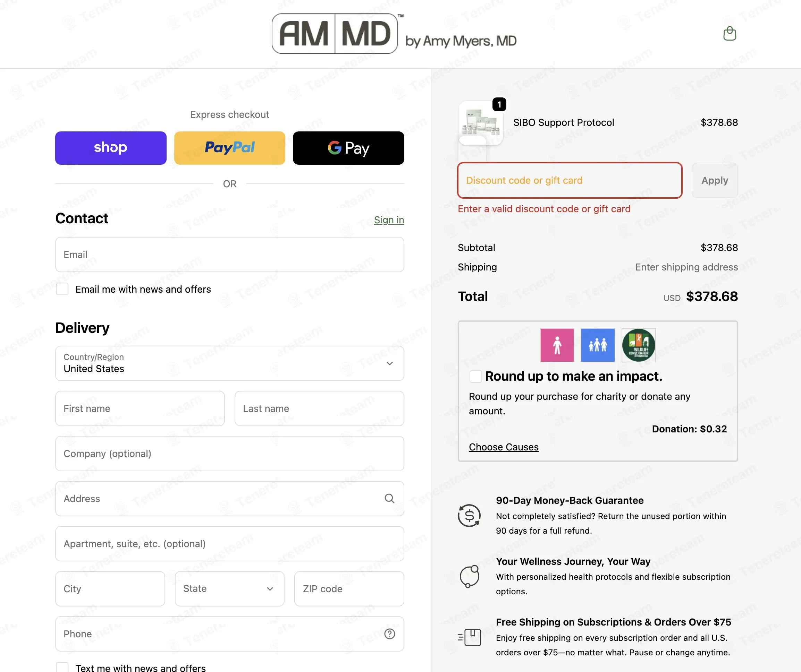Open the shopping bag cart icon
This screenshot has width=801, height=672.
click(x=729, y=34)
